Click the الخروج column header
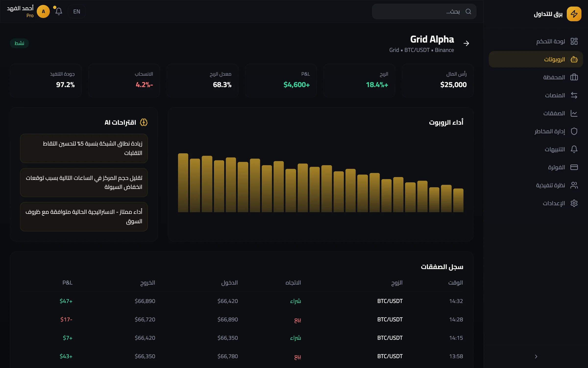The height and width of the screenshot is (368, 588). (x=147, y=283)
